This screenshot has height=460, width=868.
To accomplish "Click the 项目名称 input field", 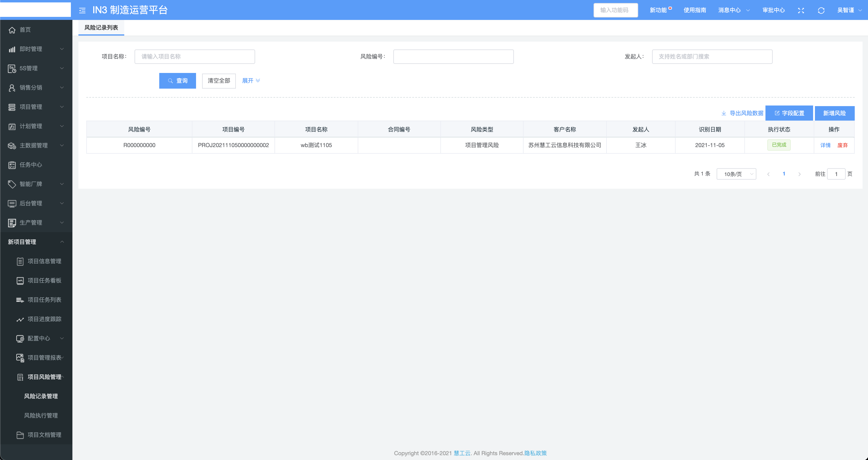I will [x=195, y=57].
